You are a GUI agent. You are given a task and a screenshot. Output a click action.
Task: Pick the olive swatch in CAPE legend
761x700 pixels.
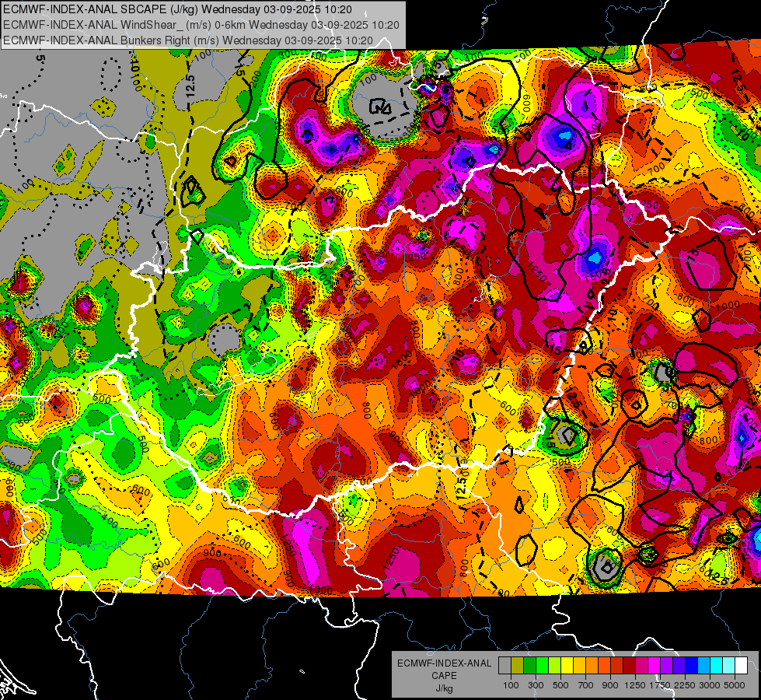click(518, 666)
